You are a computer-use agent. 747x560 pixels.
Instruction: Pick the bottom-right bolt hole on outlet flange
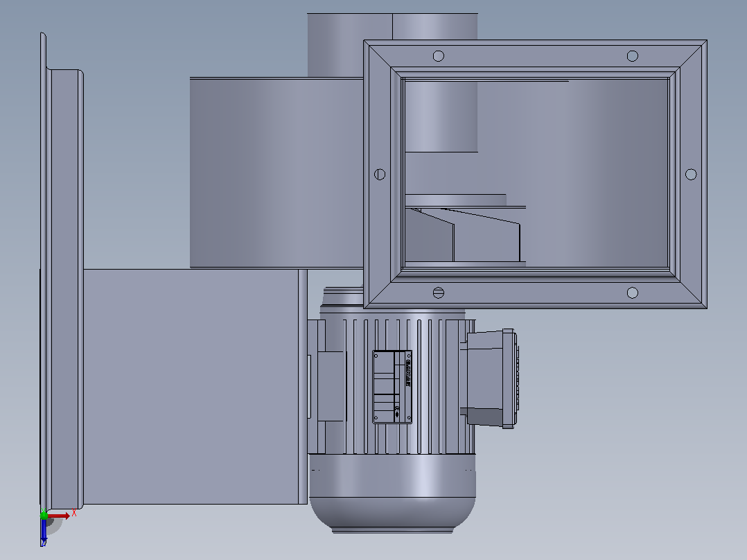(632, 292)
